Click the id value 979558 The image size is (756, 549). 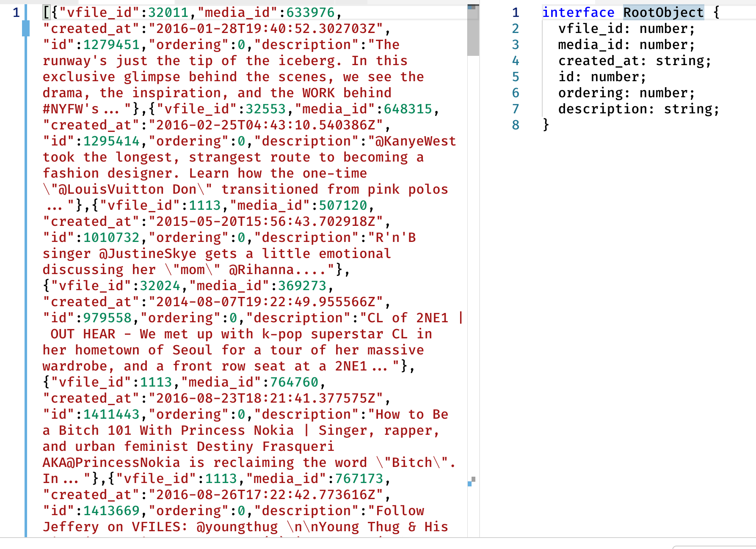107,318
